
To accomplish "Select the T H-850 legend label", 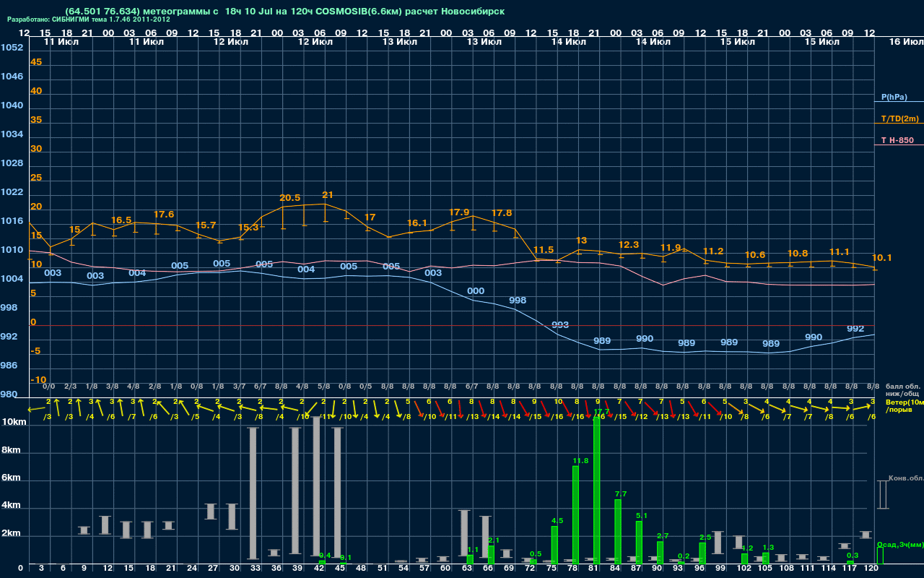I will [897, 140].
